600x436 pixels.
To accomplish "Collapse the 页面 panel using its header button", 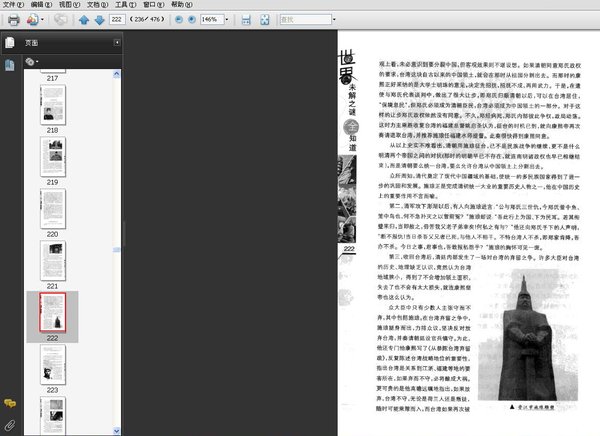I will point(117,42).
